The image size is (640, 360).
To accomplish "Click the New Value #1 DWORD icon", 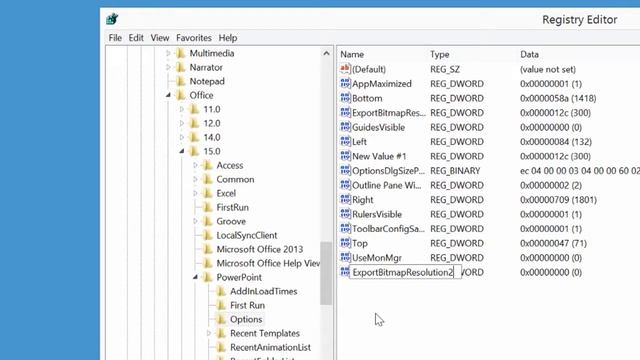I will (x=345, y=156).
